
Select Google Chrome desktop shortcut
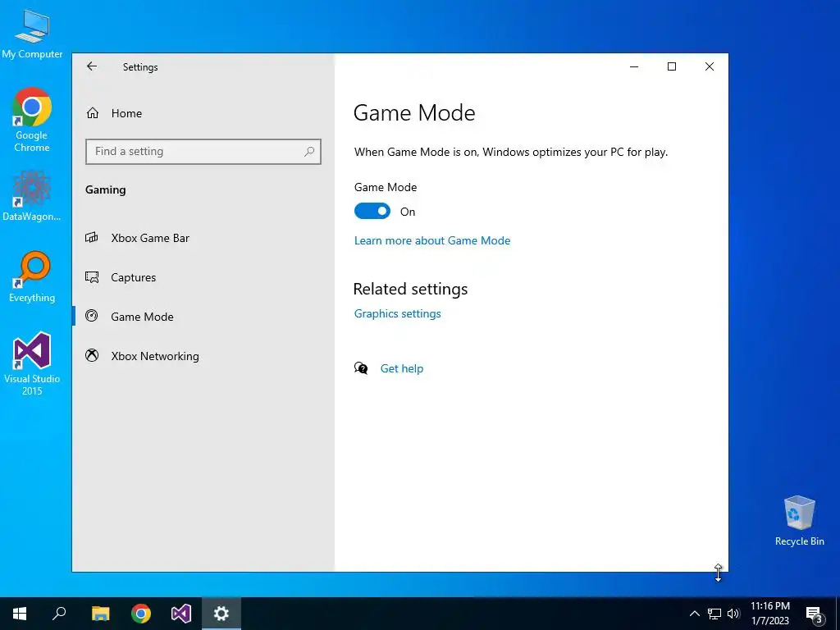32,120
